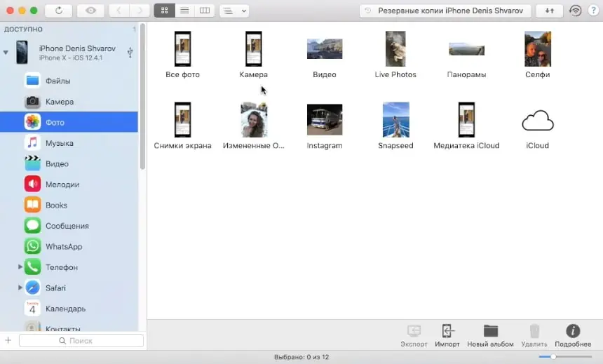Open the Камера album thumbnail
The image size is (603, 364).
point(253,49)
